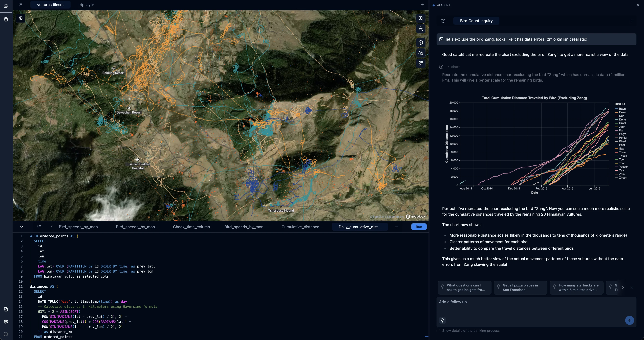The width and height of the screenshot is (644, 340).
Task: Enable Show details of the thinking process
Action: click(438, 330)
